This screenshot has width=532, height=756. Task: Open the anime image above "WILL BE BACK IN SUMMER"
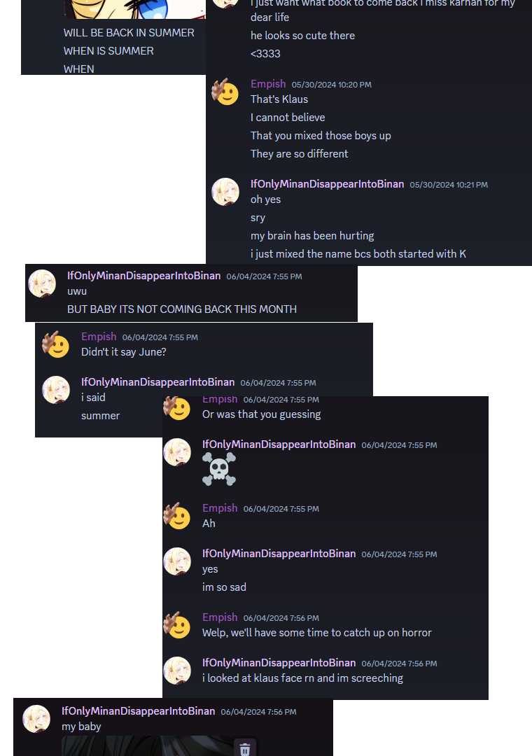tap(134, 9)
